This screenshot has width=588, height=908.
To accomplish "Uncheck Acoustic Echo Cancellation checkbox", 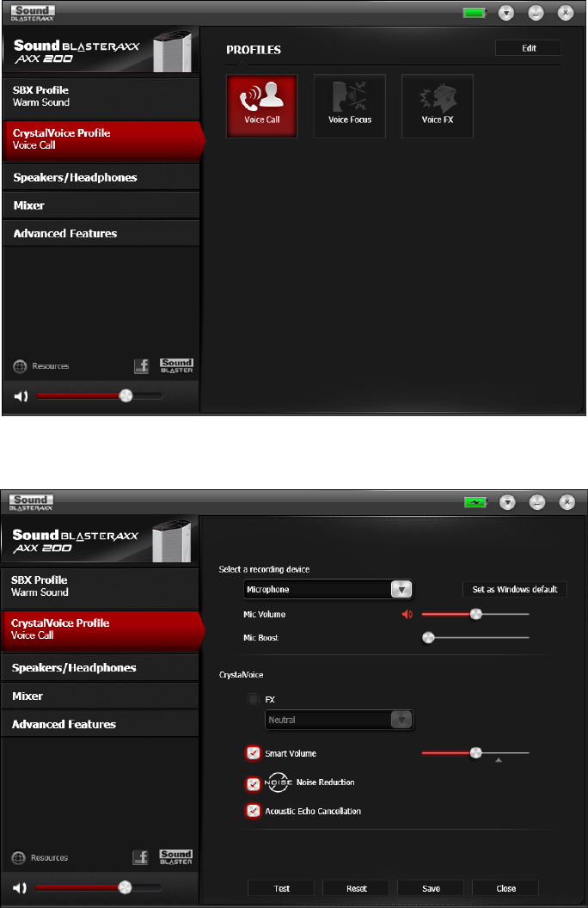I will (x=253, y=811).
